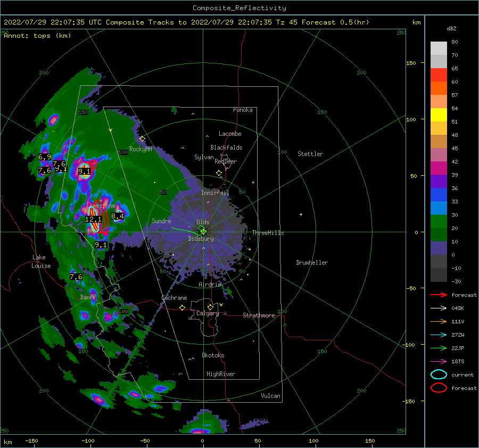Image resolution: width=479 pixels, height=448 pixels.
Task: Select the green 22JP track arrow
Action: pos(439,348)
